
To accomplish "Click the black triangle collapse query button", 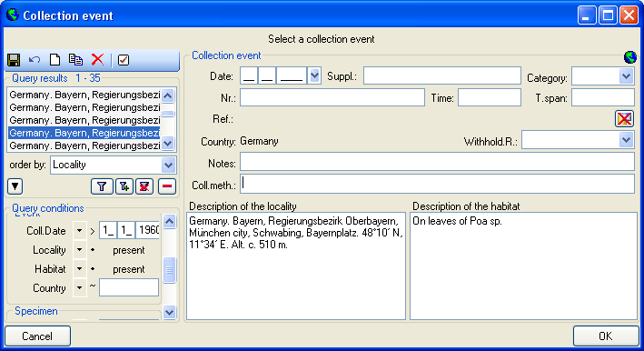I will pos(15,186).
